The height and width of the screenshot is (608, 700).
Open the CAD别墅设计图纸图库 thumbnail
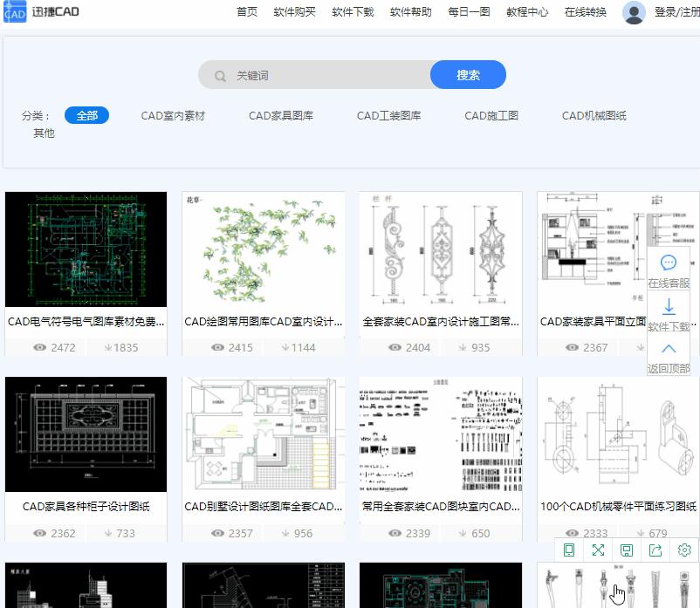click(x=264, y=434)
